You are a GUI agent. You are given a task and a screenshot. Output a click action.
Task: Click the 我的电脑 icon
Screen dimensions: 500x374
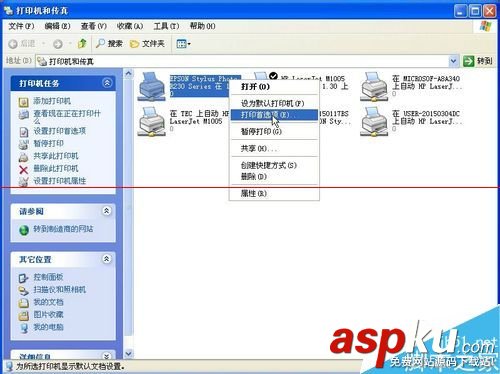pyautogui.click(x=24, y=328)
